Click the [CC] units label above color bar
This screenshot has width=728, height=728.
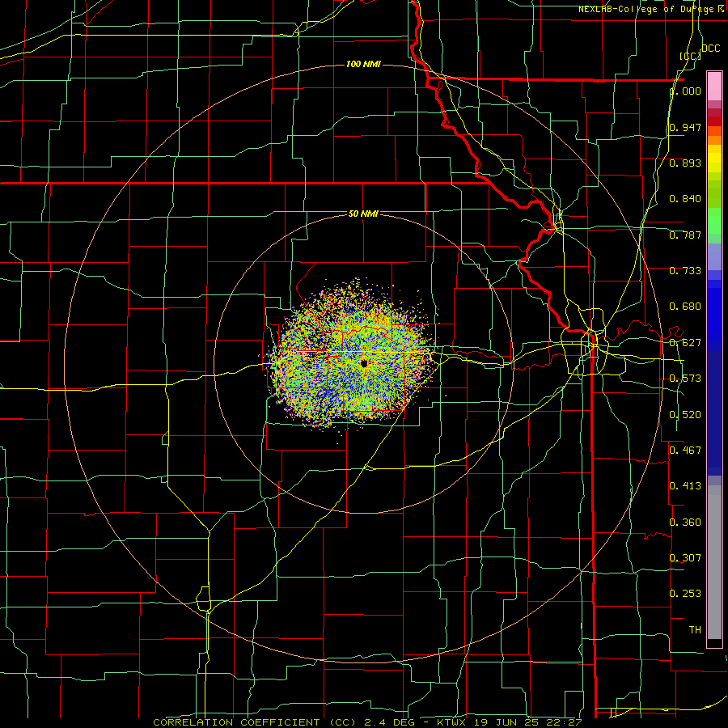(690, 56)
